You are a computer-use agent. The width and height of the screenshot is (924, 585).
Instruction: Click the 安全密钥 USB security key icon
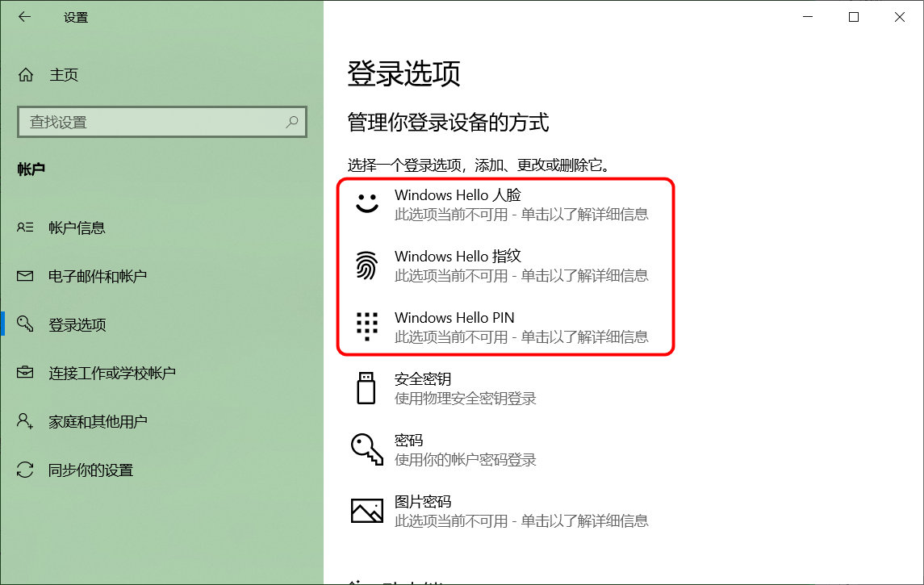pyautogui.click(x=367, y=387)
